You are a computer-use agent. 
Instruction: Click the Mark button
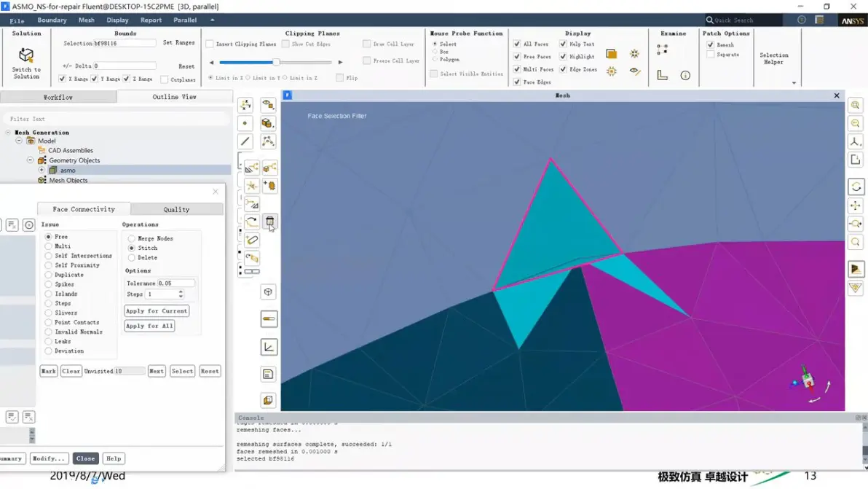point(49,371)
